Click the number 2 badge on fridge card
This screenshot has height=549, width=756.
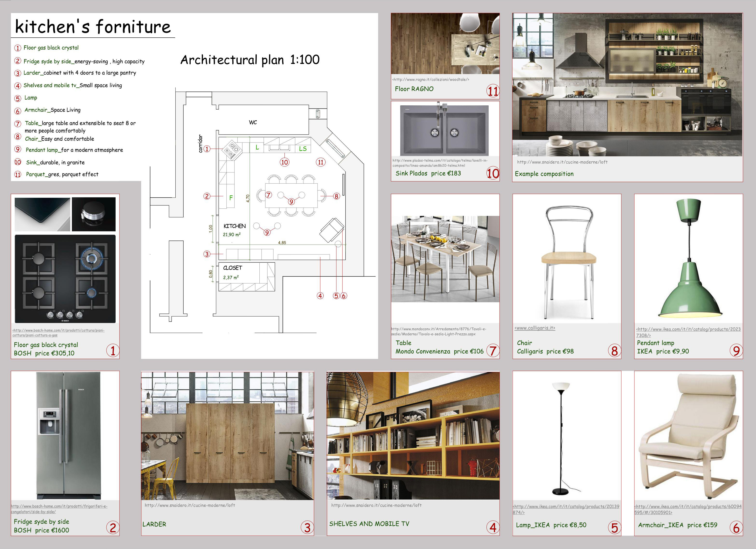(113, 527)
